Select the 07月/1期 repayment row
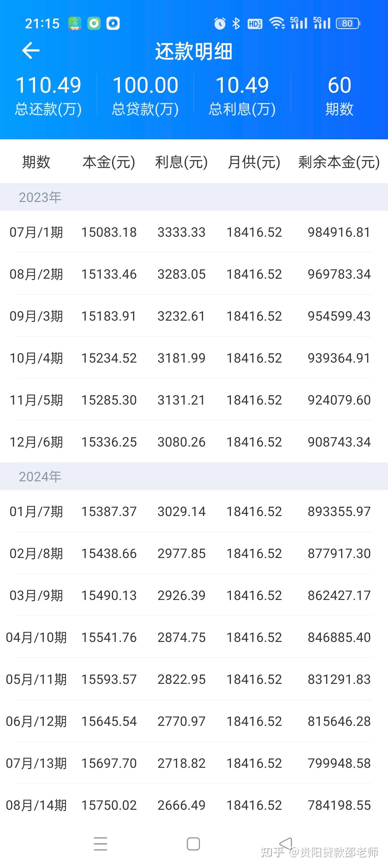The width and height of the screenshot is (388, 868). (x=194, y=232)
